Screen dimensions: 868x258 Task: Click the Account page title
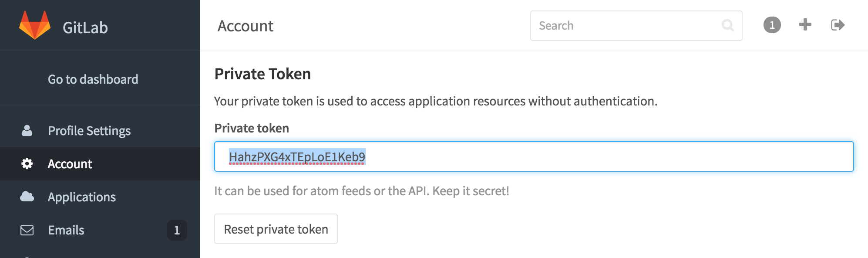246,26
